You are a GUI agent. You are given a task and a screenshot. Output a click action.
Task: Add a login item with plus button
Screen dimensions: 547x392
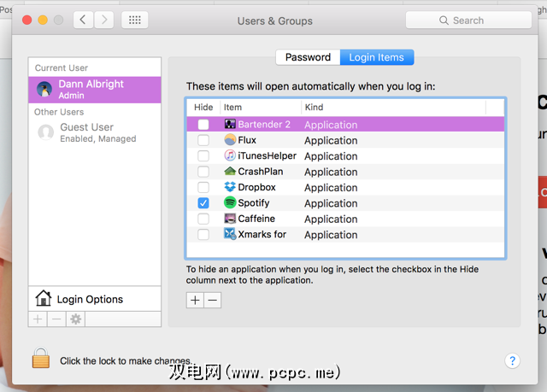(195, 300)
